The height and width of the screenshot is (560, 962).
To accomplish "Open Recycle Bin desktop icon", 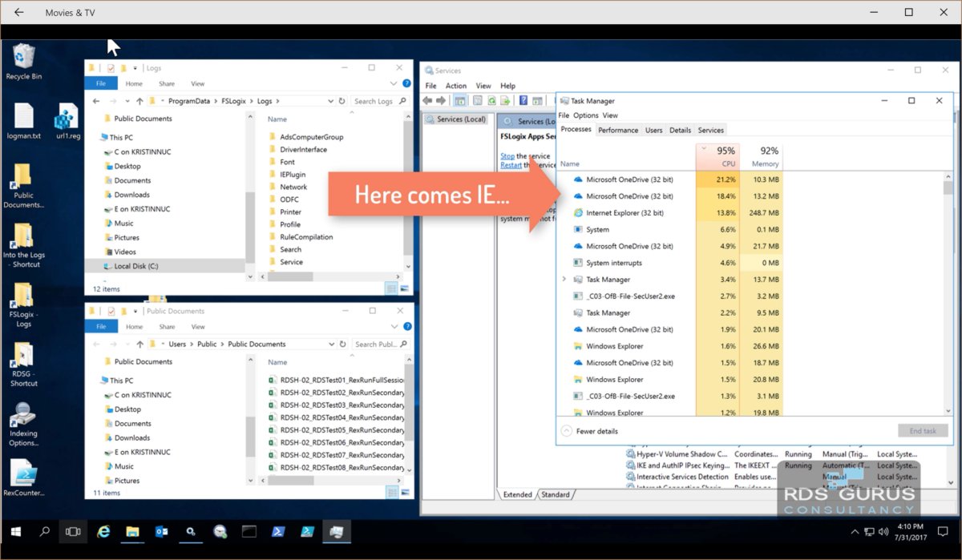I will 23,62.
